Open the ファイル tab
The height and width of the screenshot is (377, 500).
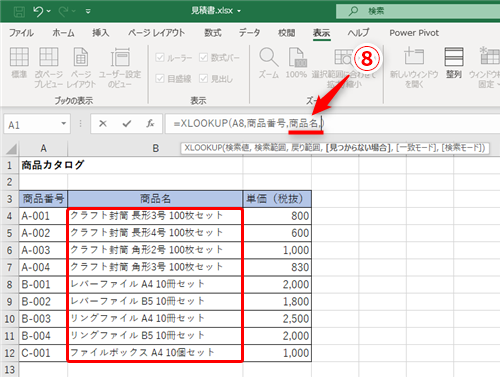(x=21, y=33)
